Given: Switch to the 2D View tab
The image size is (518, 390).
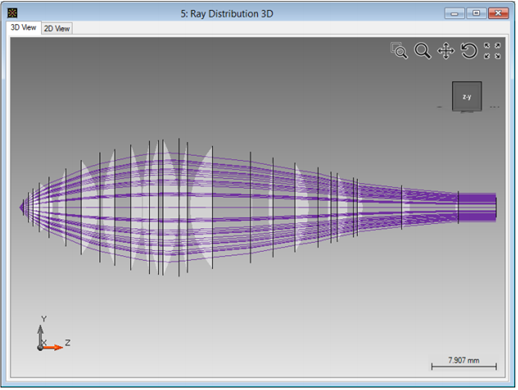Looking at the screenshot, I should tap(57, 28).
